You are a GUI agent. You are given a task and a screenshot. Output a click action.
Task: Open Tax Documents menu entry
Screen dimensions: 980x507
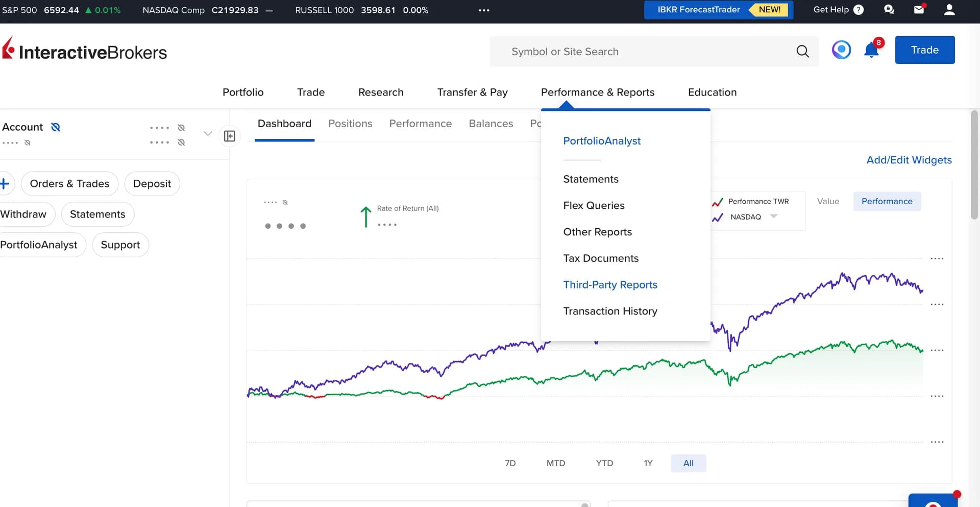coord(601,258)
